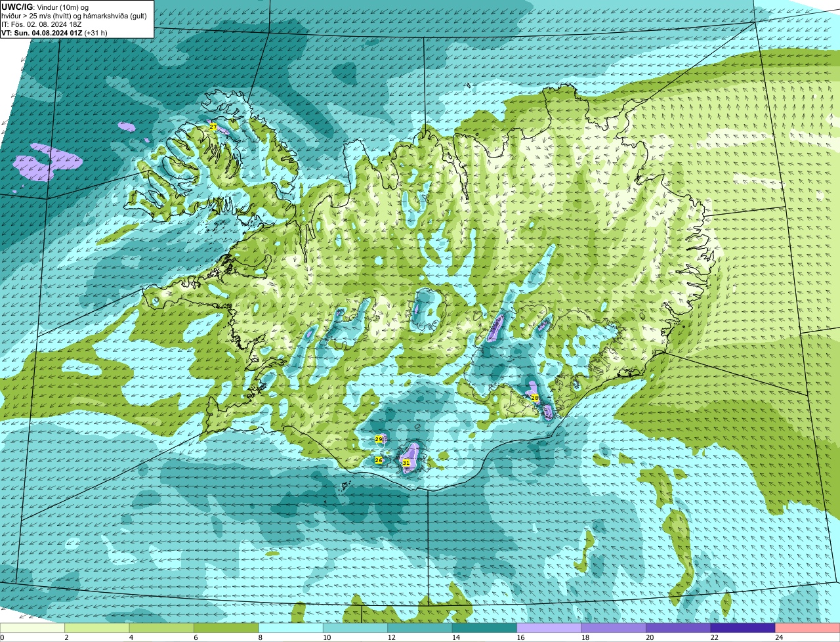Pick the 4–6 m/s green legend swatch
Screen dimensions: 840x642
pos(161,628)
